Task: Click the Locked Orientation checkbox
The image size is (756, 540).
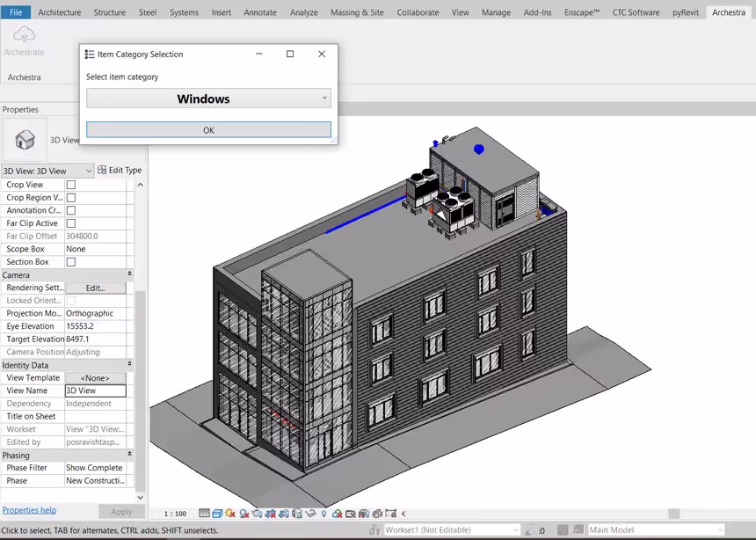Action: [71, 300]
